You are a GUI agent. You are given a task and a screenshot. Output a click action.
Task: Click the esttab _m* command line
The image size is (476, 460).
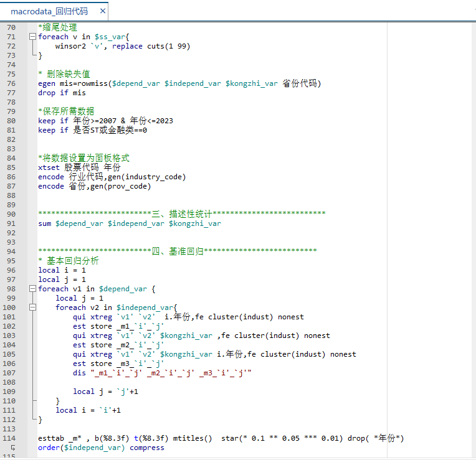pos(221,438)
